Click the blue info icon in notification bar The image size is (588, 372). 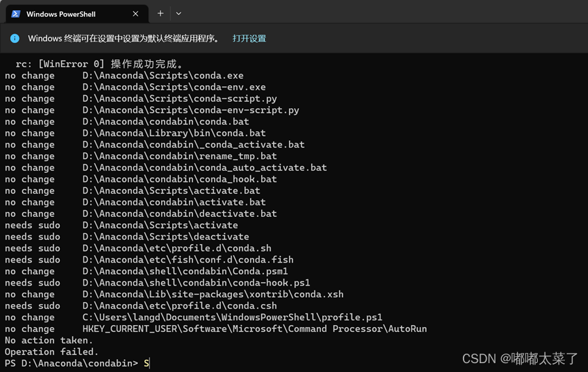pos(15,38)
